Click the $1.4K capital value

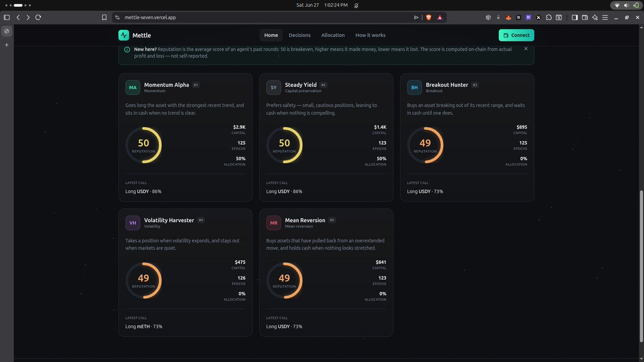tap(380, 127)
